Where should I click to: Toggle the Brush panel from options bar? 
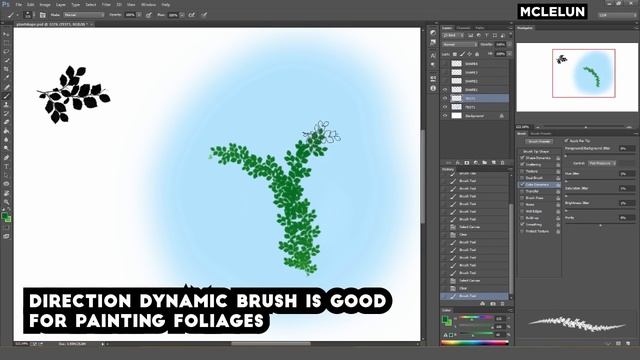pos(42,15)
